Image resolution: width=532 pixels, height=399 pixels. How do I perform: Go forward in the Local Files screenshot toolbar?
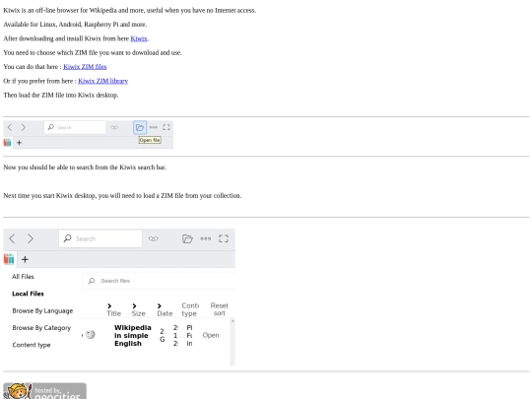(31, 238)
